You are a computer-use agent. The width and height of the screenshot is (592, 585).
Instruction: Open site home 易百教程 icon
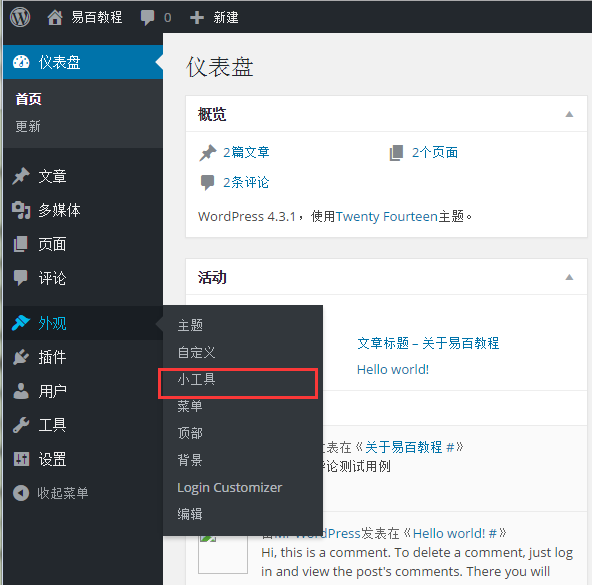click(55, 17)
